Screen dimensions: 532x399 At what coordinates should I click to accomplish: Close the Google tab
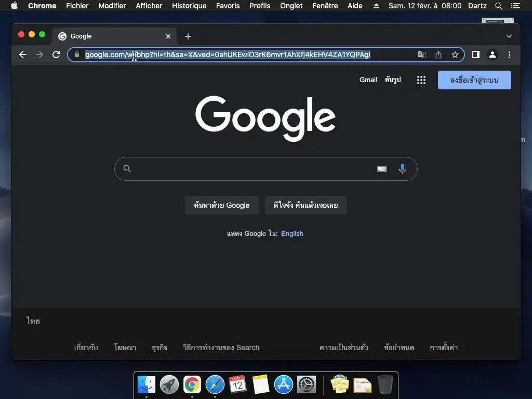point(168,36)
